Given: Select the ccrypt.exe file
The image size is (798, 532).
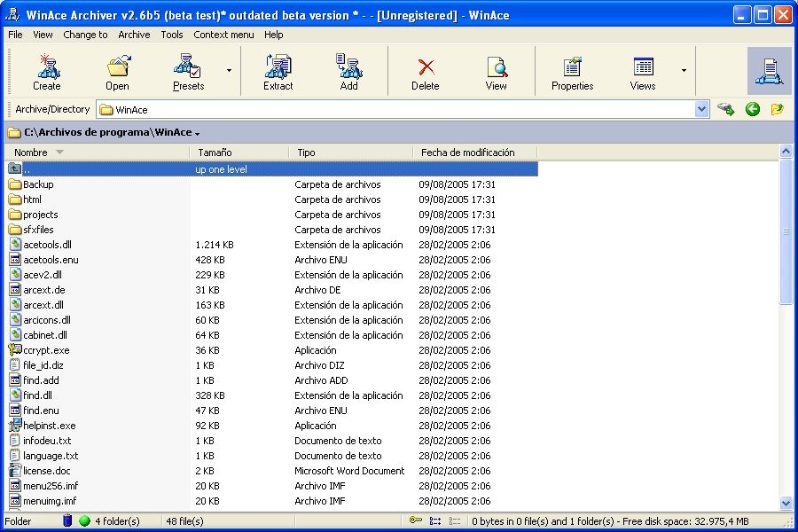Looking at the screenshot, I should (x=45, y=350).
